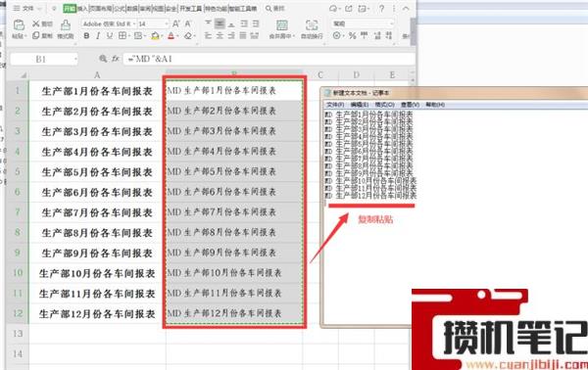Decrease font size with smaller A icon
This screenshot has width=588, height=370.
tap(188, 23)
